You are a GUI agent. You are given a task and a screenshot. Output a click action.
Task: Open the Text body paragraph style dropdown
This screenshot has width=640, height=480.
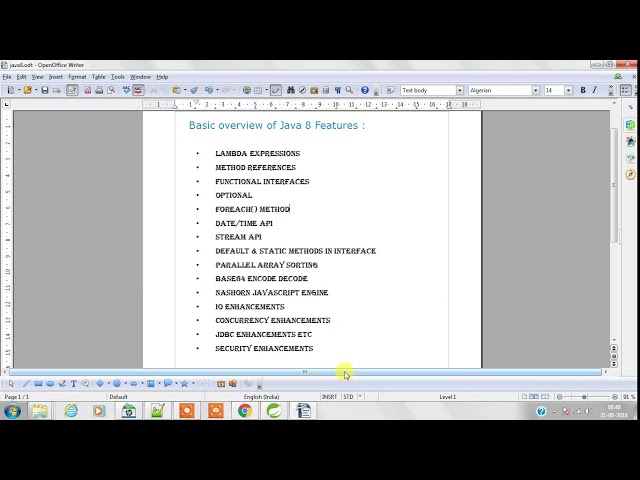460,90
